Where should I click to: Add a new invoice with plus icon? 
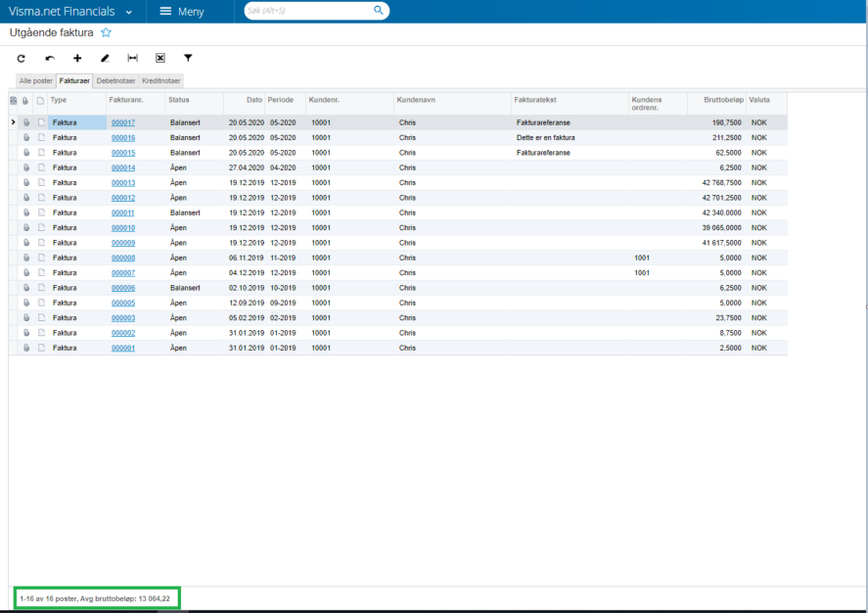(x=77, y=58)
